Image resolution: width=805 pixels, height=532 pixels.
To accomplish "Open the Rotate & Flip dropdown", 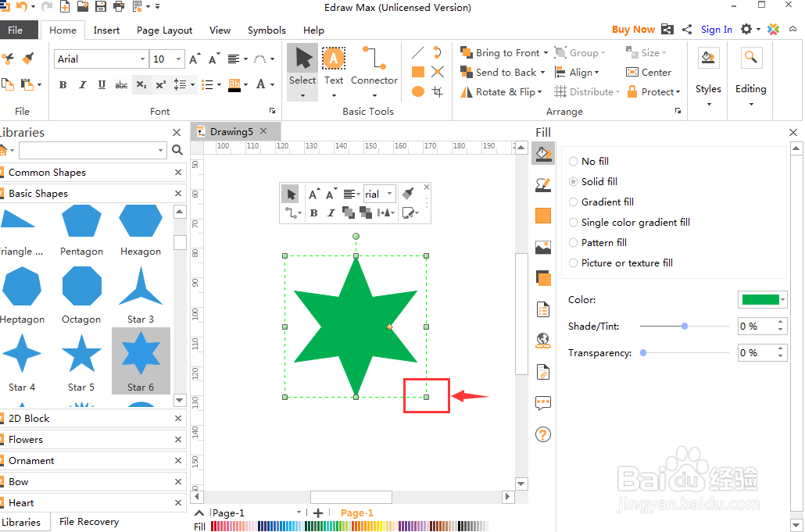I will click(x=539, y=92).
